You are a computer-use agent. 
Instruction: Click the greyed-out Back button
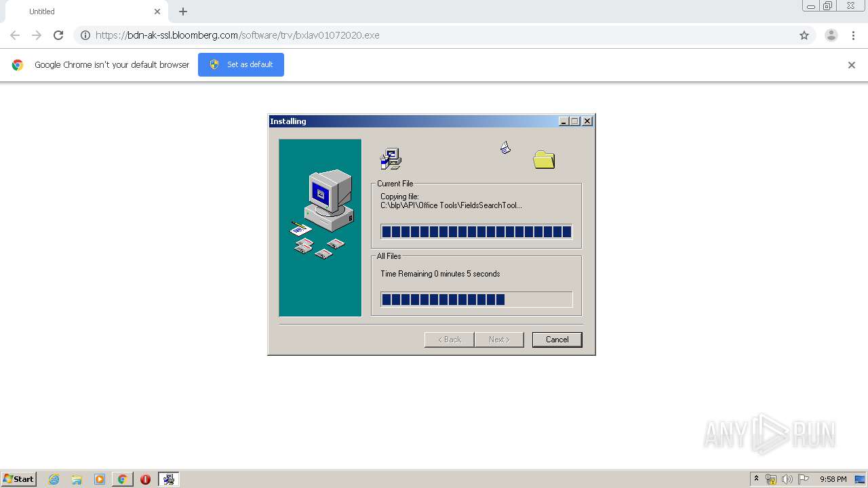pyautogui.click(x=449, y=340)
